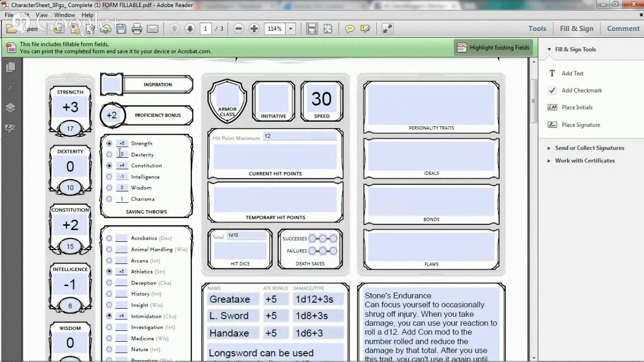Toggle Athletics skill proficiency

coord(109,271)
